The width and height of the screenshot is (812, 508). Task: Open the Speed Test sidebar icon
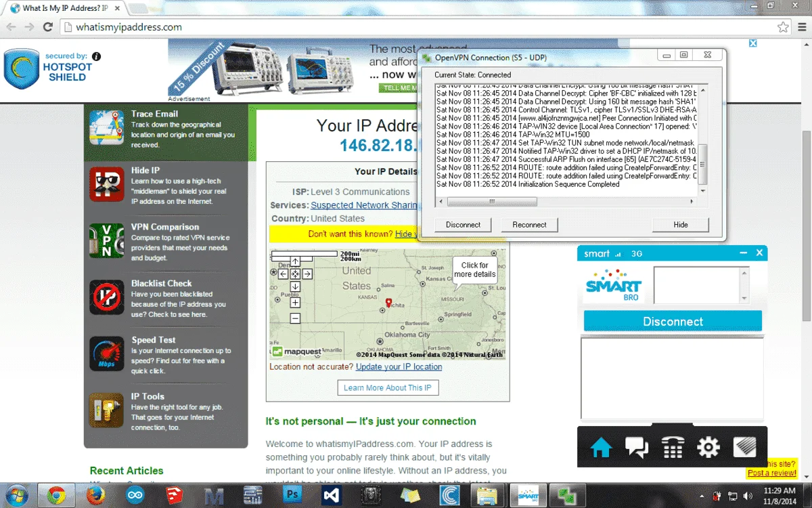(x=107, y=354)
